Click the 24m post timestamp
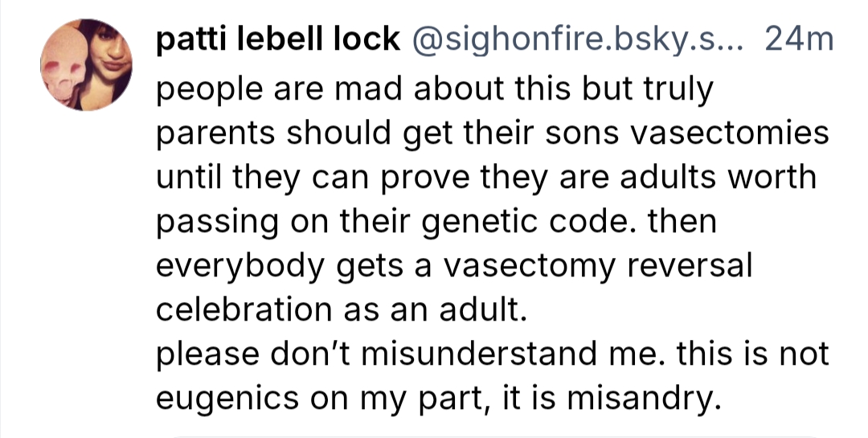The image size is (868, 438). click(800, 38)
